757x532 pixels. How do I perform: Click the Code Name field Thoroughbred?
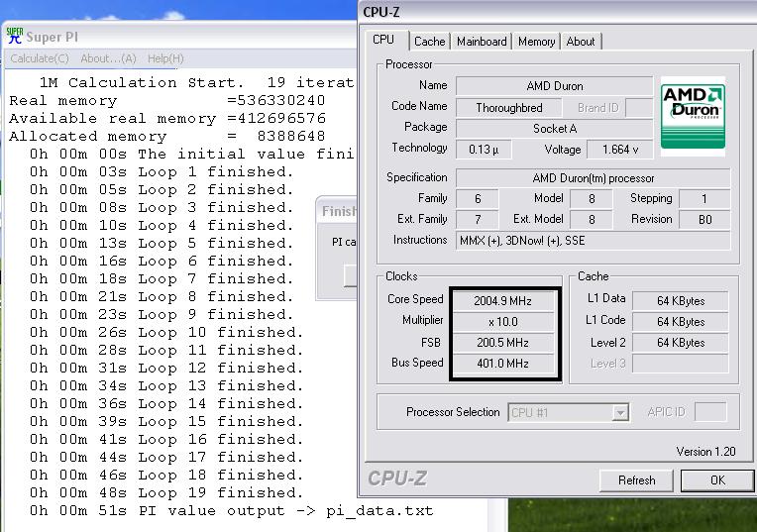pyautogui.click(x=509, y=107)
